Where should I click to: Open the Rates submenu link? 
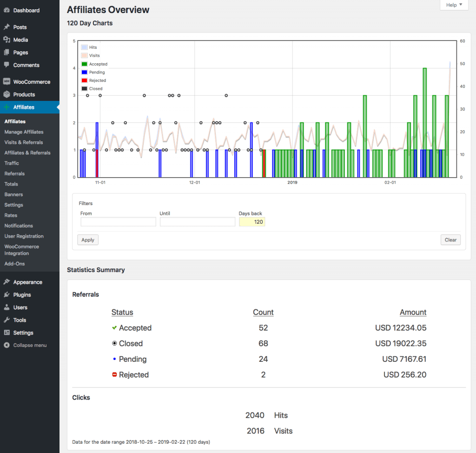(x=11, y=215)
